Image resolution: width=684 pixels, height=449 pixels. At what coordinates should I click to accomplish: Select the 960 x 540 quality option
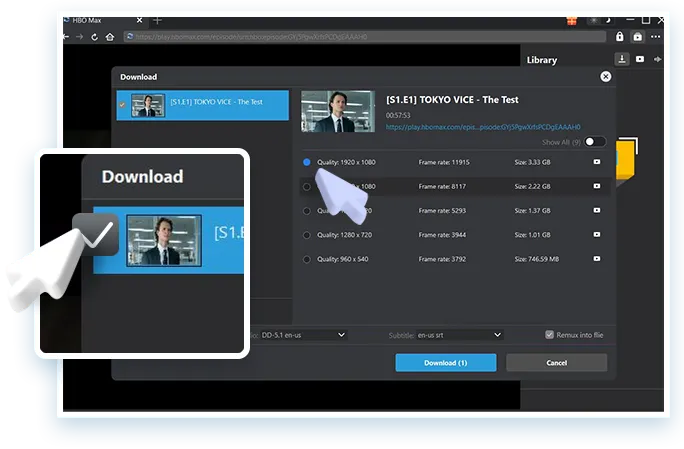pyautogui.click(x=307, y=259)
